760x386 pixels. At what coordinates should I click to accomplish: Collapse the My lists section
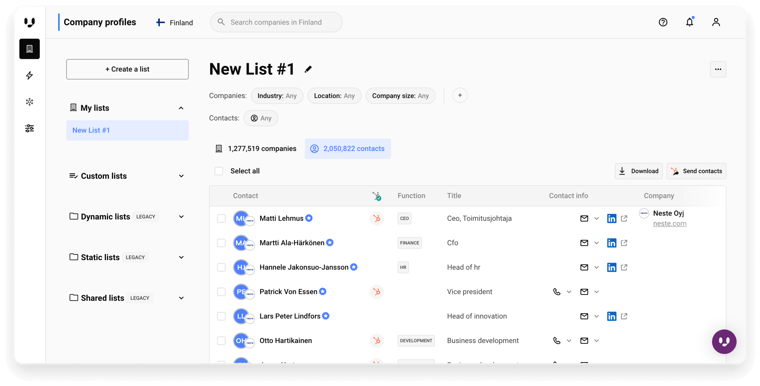click(181, 108)
